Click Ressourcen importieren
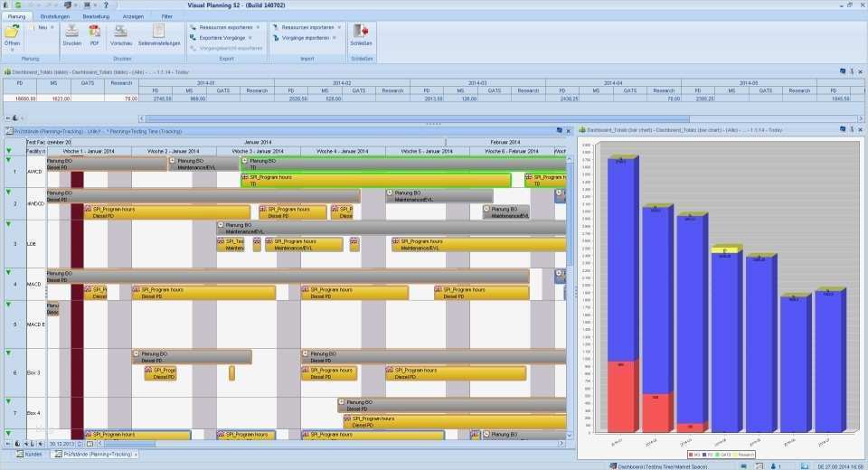 [x=303, y=27]
